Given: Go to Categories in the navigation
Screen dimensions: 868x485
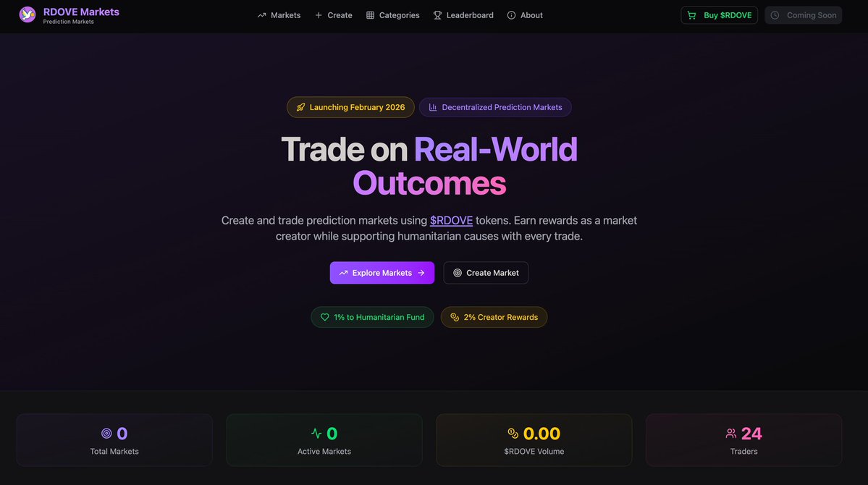Looking at the screenshot, I should [x=392, y=15].
